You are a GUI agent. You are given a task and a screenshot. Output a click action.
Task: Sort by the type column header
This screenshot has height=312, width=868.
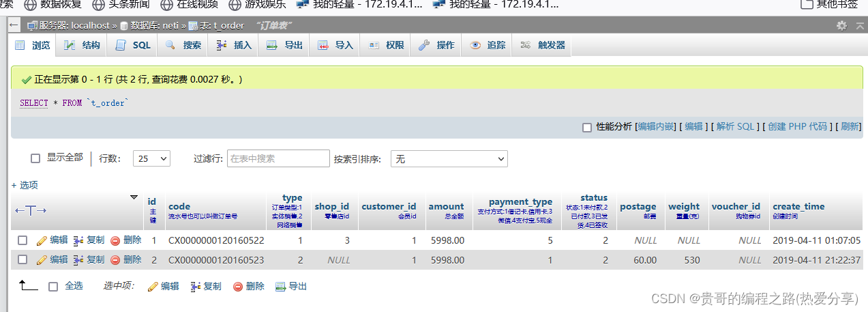click(293, 198)
